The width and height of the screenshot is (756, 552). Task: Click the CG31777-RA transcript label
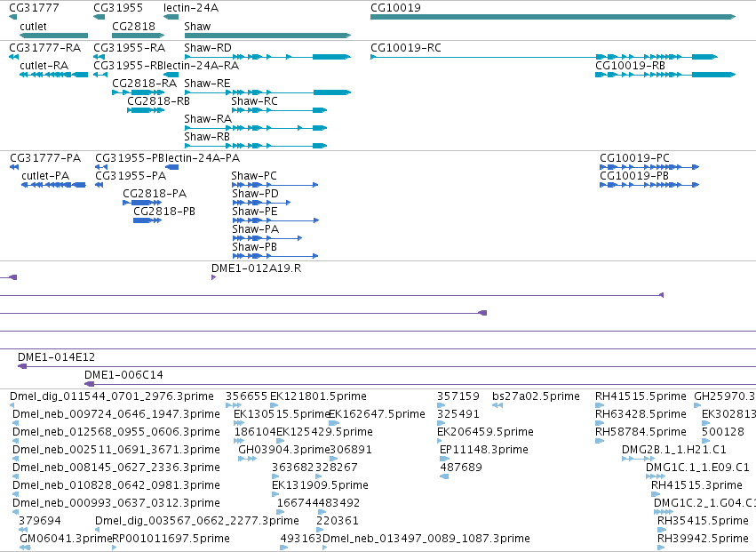pyautogui.click(x=44, y=48)
